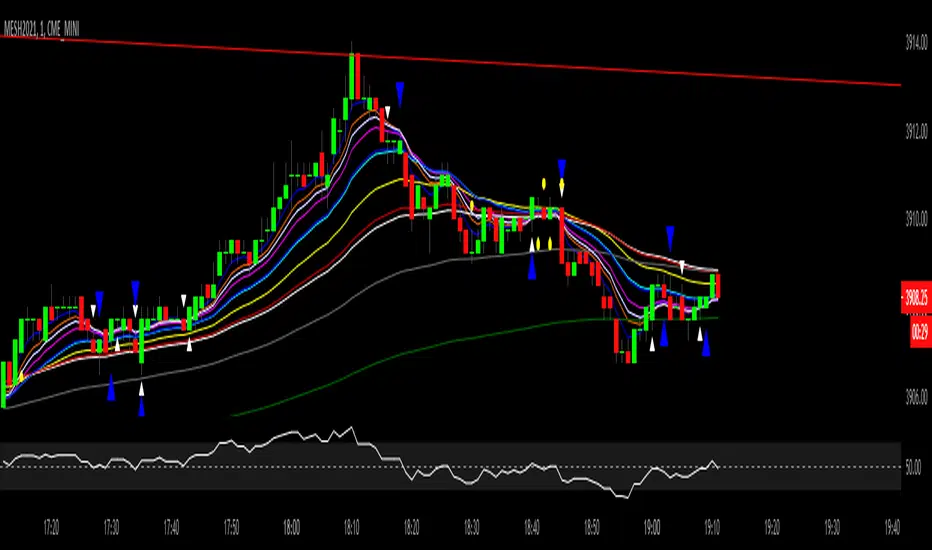Click blue up arrow under the 18:40 candles
Viewport: 932px width, 550px height.
(x=532, y=268)
